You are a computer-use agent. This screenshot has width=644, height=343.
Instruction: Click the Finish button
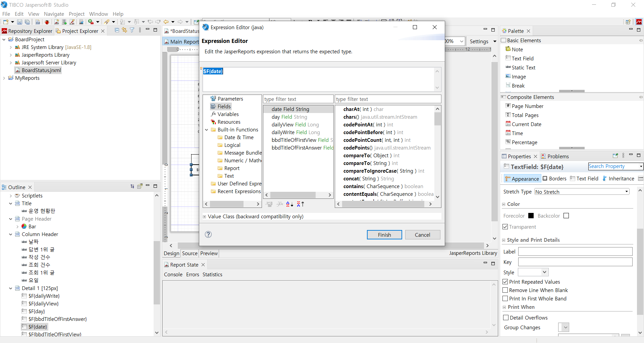point(384,235)
